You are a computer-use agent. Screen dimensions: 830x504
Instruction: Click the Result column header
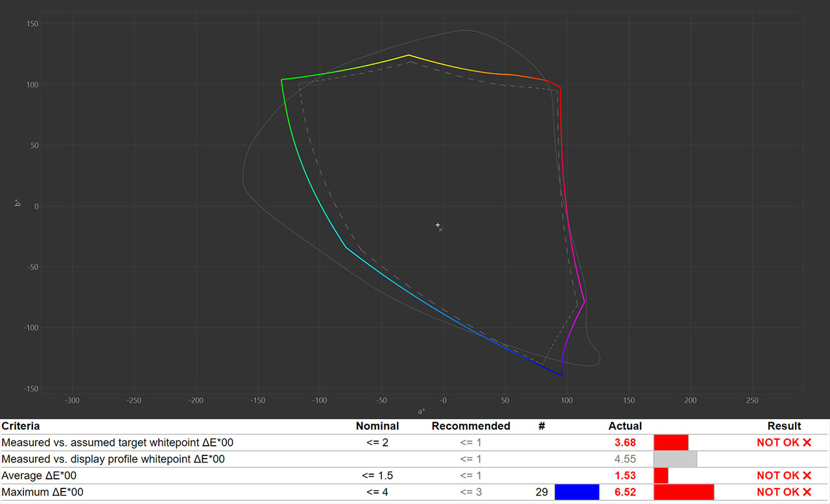tap(784, 426)
